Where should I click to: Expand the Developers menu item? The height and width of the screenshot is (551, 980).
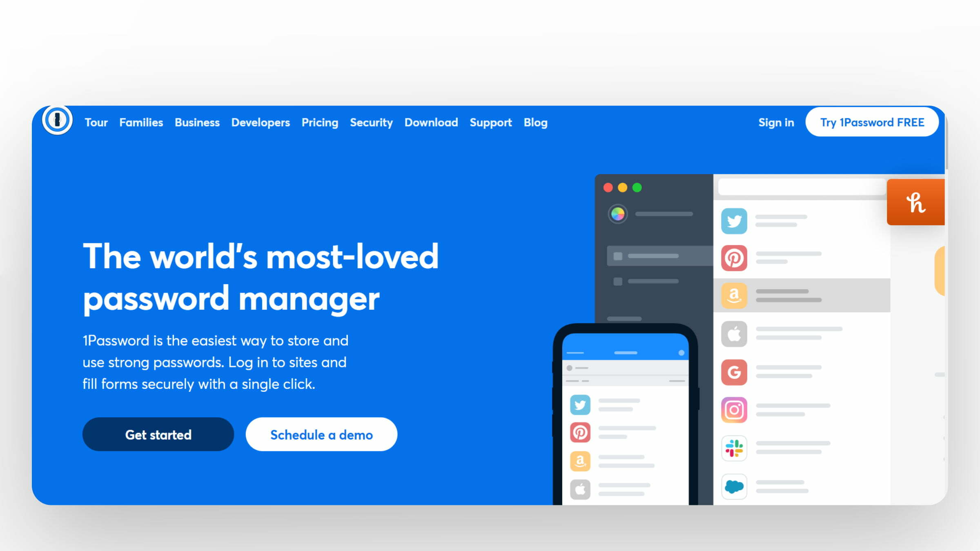260,122
